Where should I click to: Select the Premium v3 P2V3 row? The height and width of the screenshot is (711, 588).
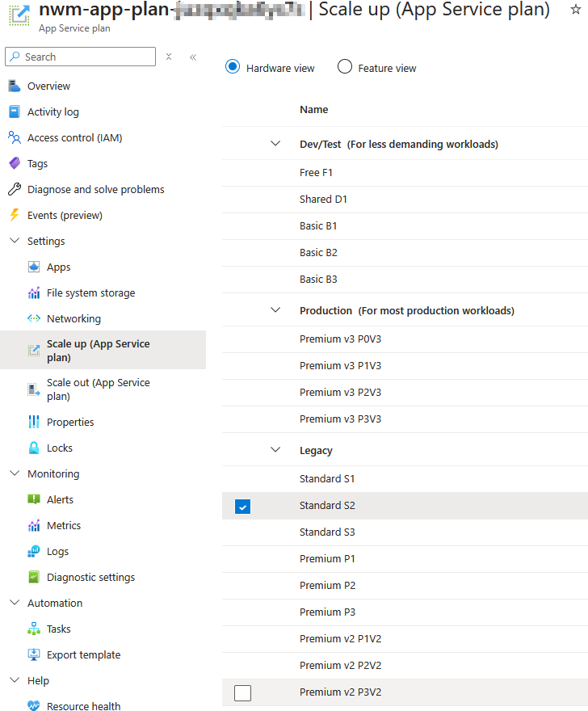(405, 392)
